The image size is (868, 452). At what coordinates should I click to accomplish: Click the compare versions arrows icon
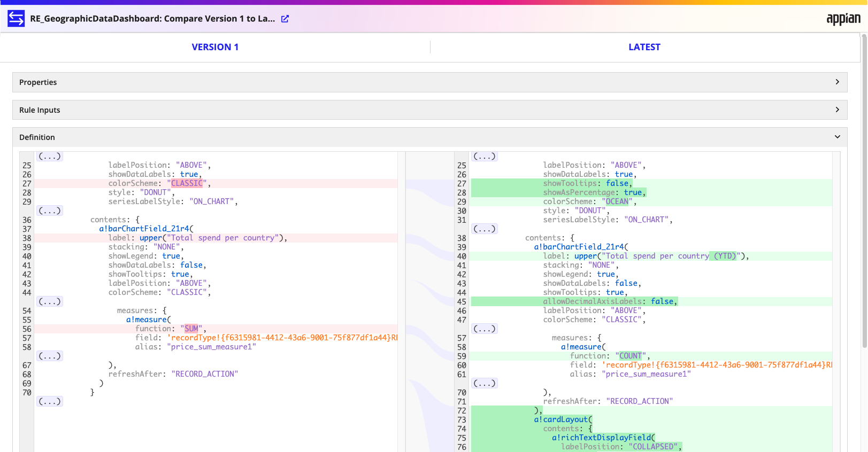point(16,19)
